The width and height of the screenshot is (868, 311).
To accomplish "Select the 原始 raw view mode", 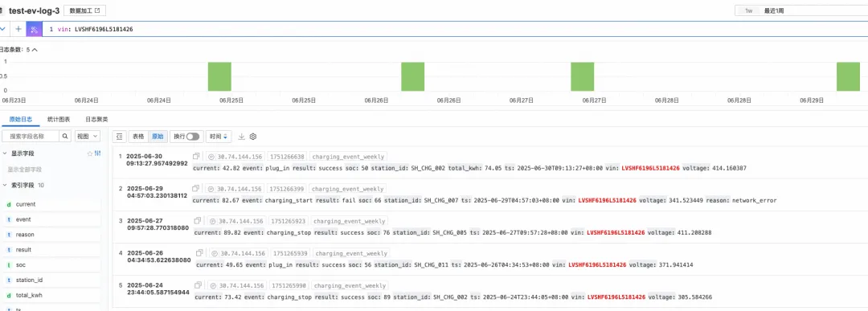I will coord(158,137).
